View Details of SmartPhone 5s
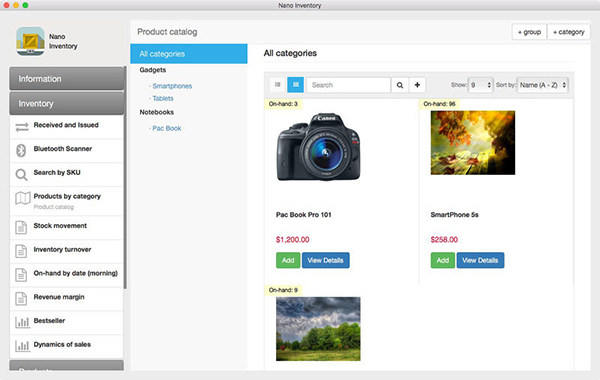Image resolution: width=600 pixels, height=380 pixels. [480, 260]
